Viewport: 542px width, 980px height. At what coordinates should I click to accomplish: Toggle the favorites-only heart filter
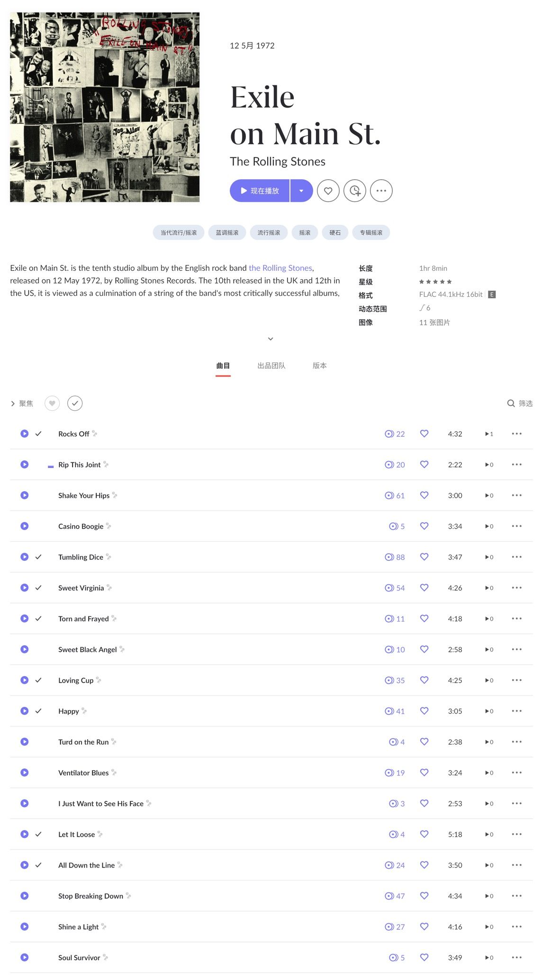(52, 403)
